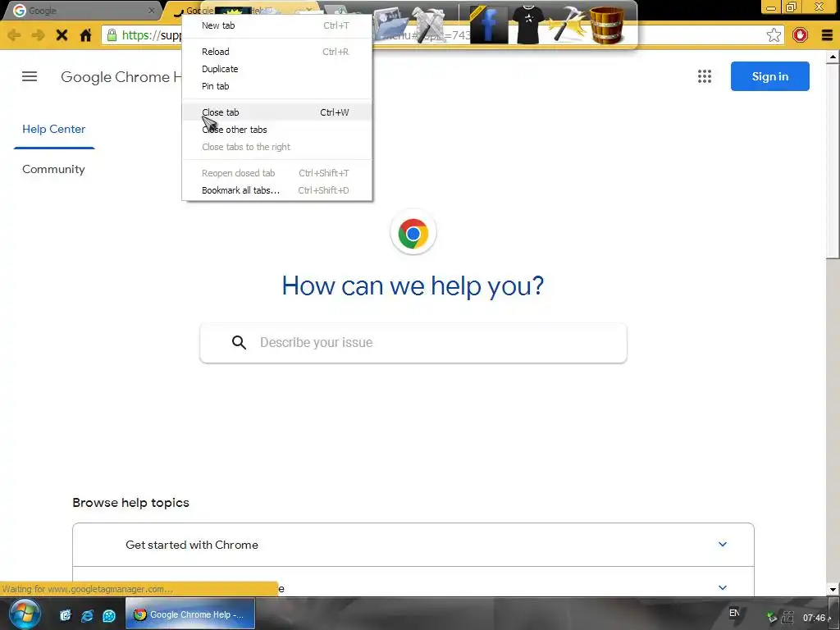
Task: Choose Close other tabs
Action: (277, 129)
